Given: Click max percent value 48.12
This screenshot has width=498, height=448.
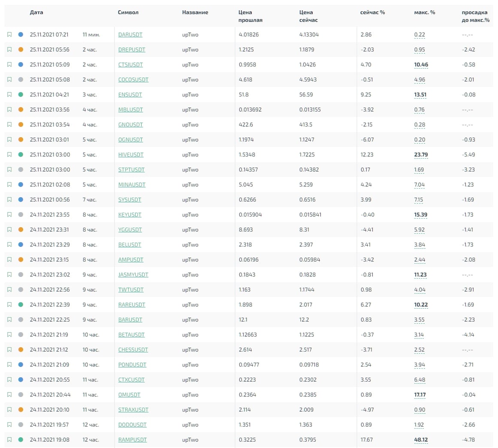Looking at the screenshot, I should pos(421,440).
